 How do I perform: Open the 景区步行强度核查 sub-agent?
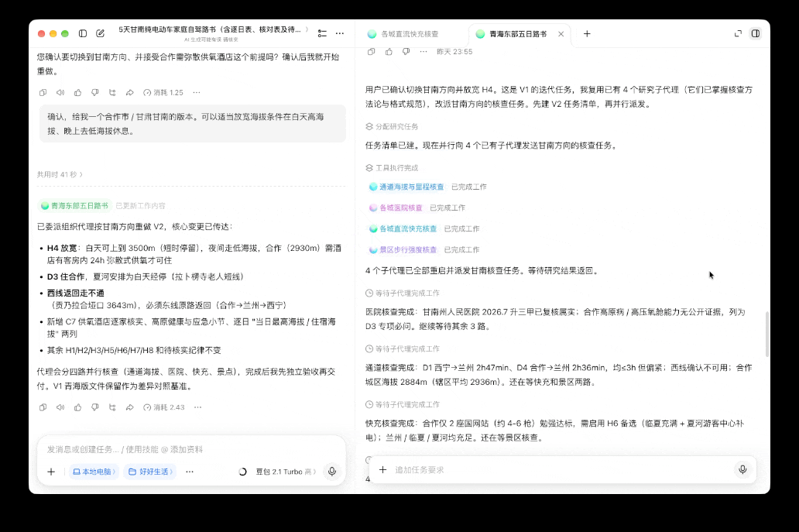click(x=403, y=249)
